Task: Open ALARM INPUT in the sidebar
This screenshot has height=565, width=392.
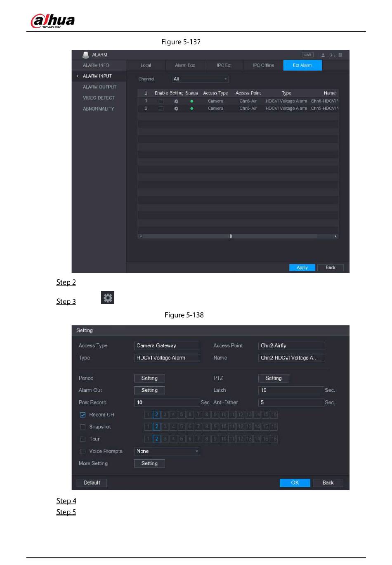Action: coord(97,76)
